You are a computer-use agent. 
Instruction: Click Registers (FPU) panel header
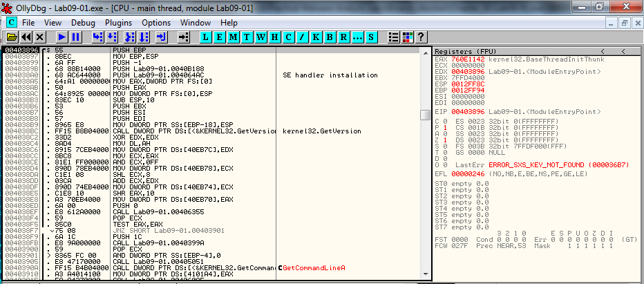[x=537, y=51]
